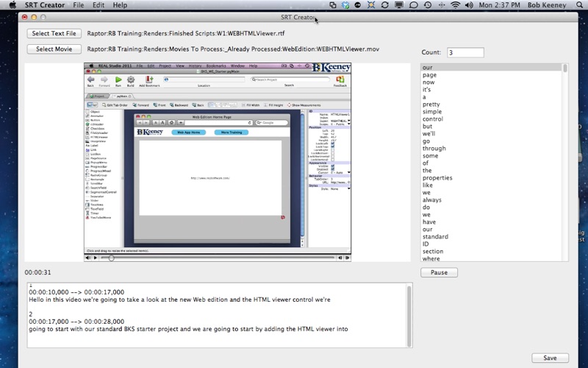Select the word 'ID' in the list
Viewport: 588px width, 368px height.
coord(426,244)
